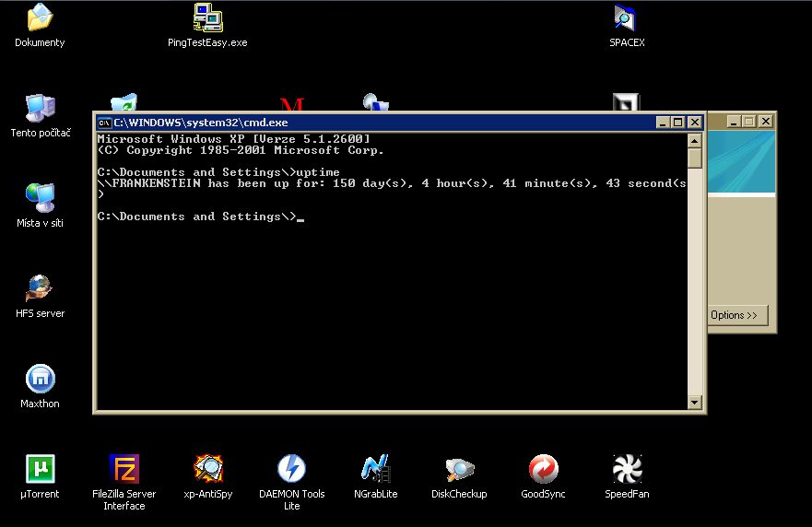Close the cmd.exe window
This screenshot has width=812, height=527.
point(694,123)
